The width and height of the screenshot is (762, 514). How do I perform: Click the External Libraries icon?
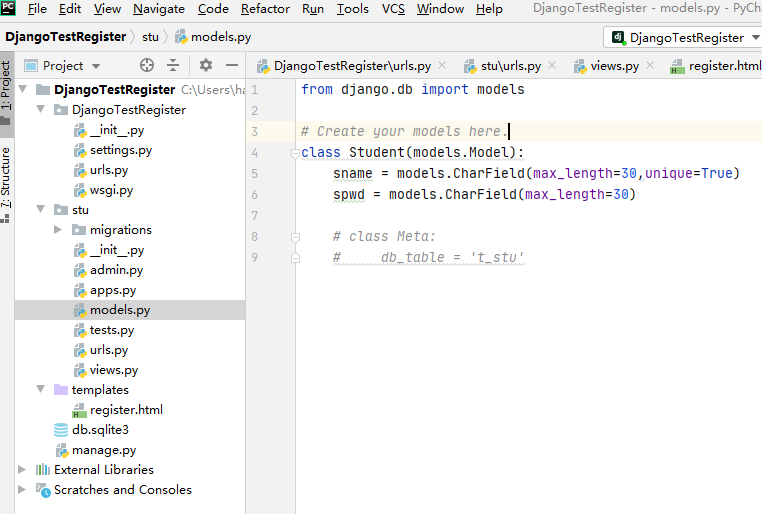(43, 470)
